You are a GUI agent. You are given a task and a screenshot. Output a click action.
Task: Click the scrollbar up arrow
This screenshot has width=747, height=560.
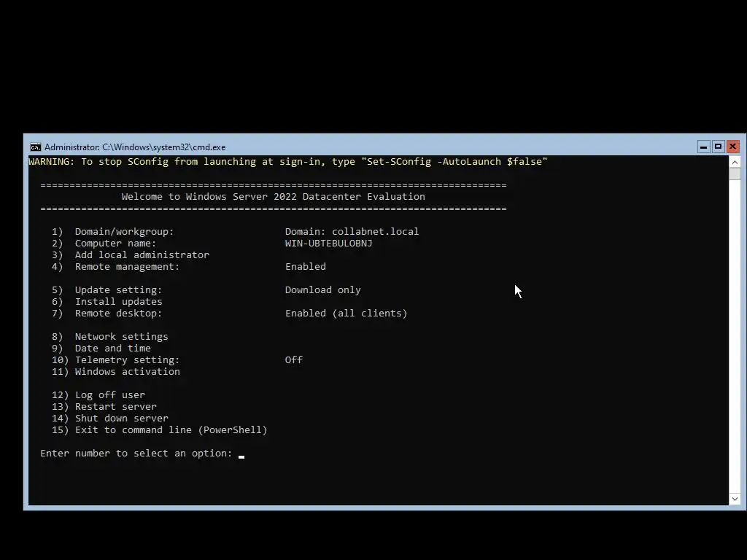(x=735, y=163)
